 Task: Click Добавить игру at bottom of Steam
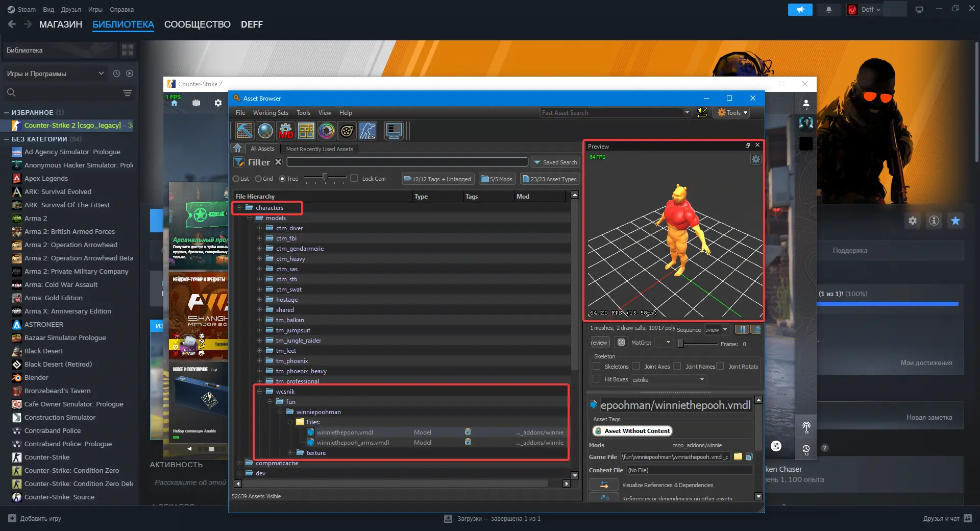pyautogui.click(x=35, y=519)
